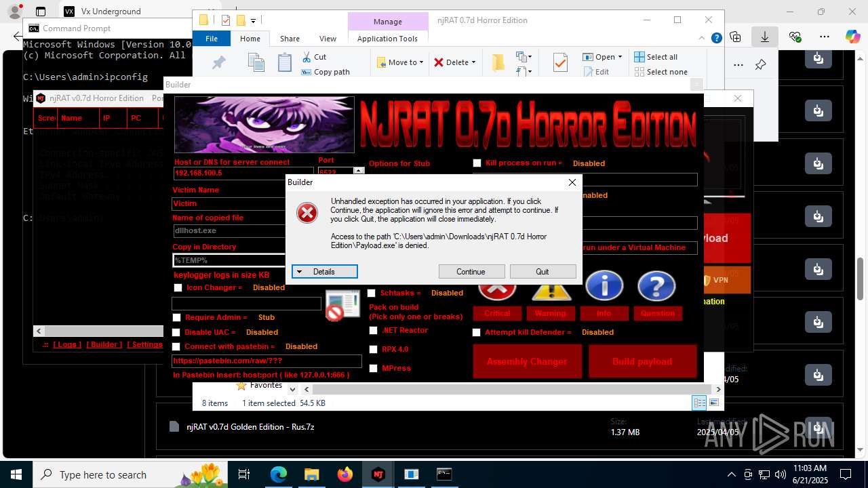The height and width of the screenshot is (488, 868).
Task: Open the Explorer File menu
Action: click(x=212, y=39)
